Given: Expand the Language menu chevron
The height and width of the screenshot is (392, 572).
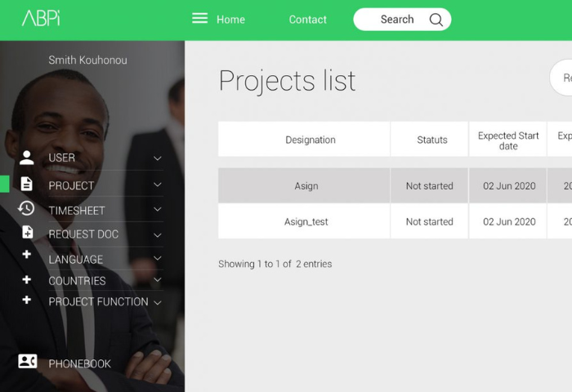Looking at the screenshot, I should 158,259.
